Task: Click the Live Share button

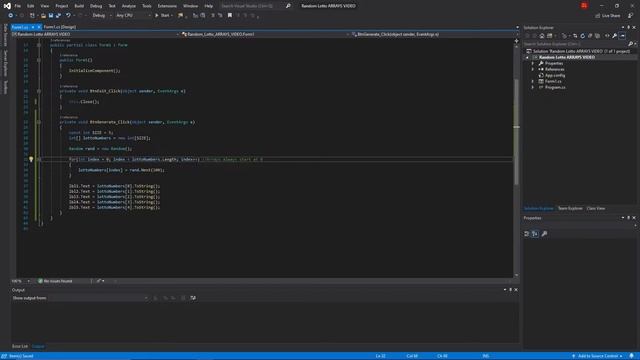Action: coord(608,16)
